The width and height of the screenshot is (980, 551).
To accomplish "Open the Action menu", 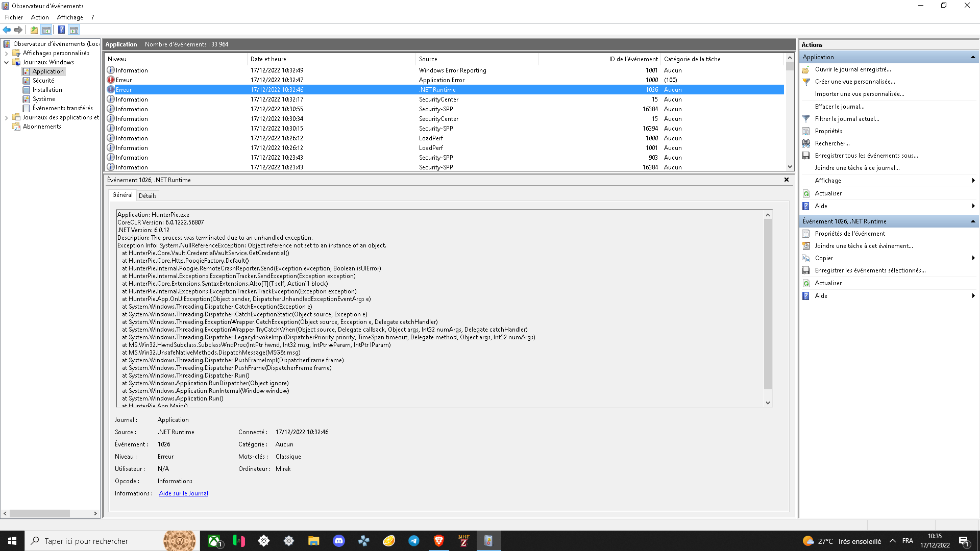I will point(40,17).
